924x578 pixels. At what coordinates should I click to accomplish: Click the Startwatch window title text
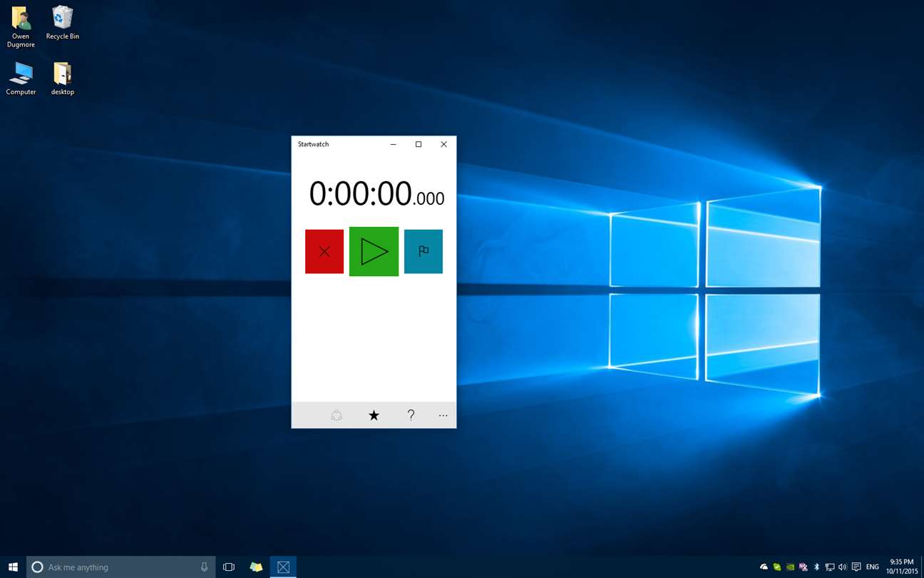tap(313, 144)
